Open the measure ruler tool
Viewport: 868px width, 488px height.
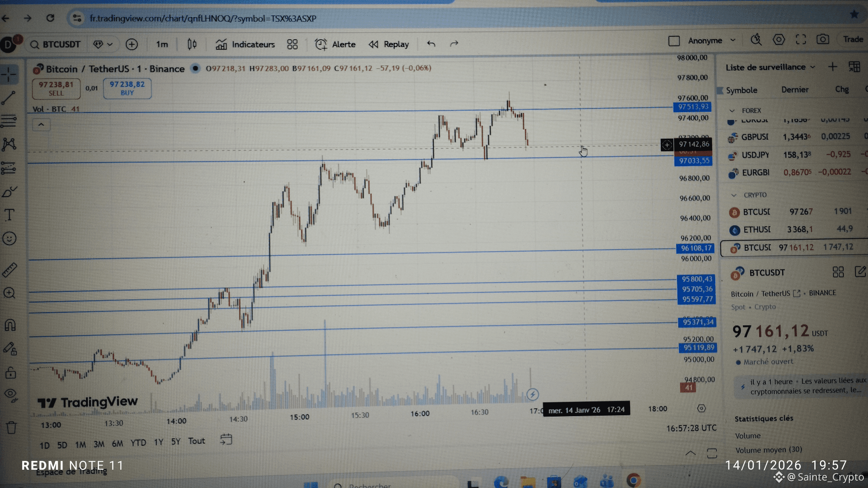click(x=9, y=270)
